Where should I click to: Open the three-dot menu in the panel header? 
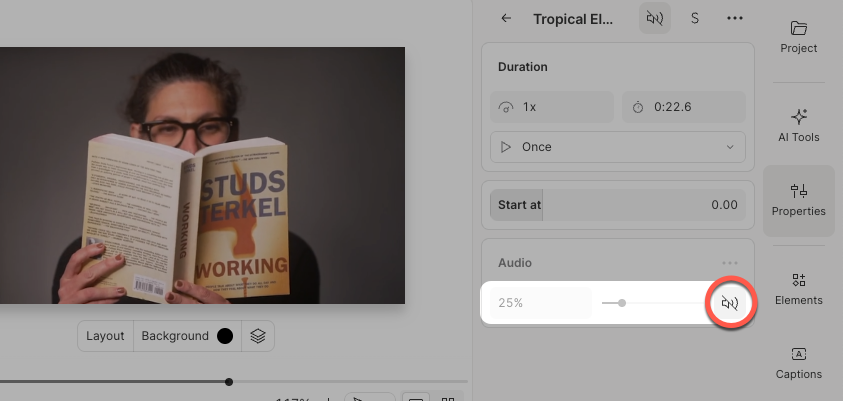click(x=735, y=18)
